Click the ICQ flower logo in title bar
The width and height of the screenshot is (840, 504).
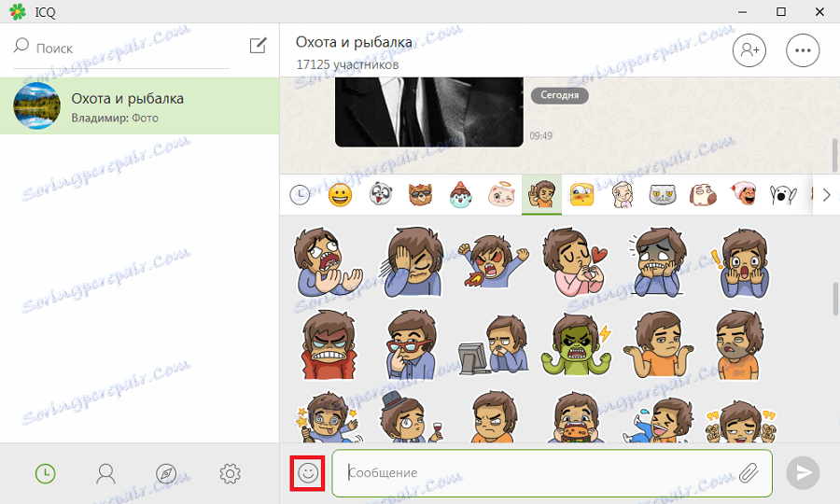click(x=17, y=12)
